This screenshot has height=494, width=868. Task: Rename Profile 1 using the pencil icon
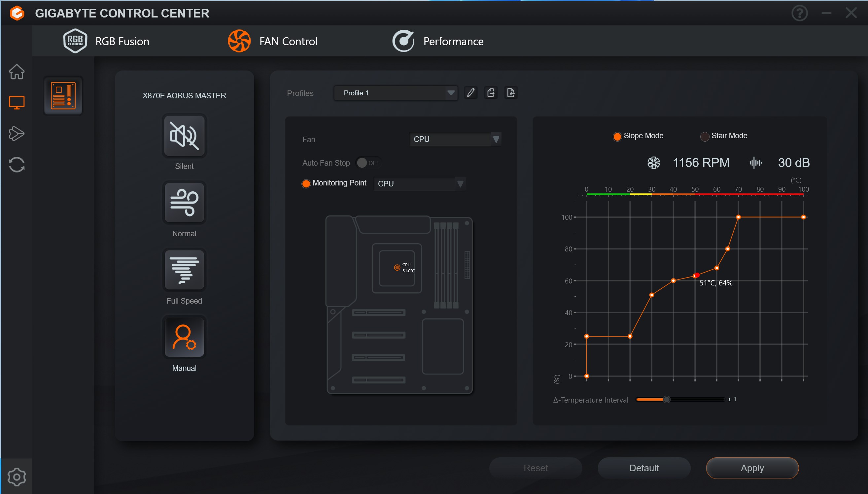[470, 92]
